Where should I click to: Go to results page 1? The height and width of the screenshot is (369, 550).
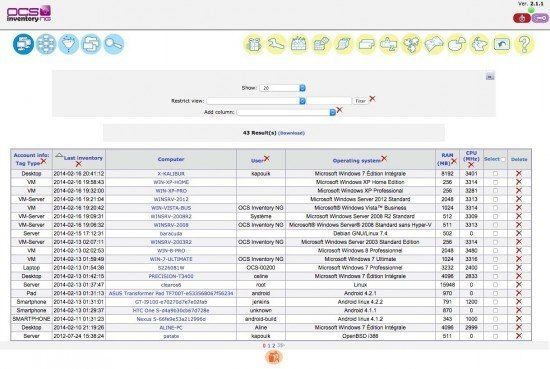coord(269,346)
